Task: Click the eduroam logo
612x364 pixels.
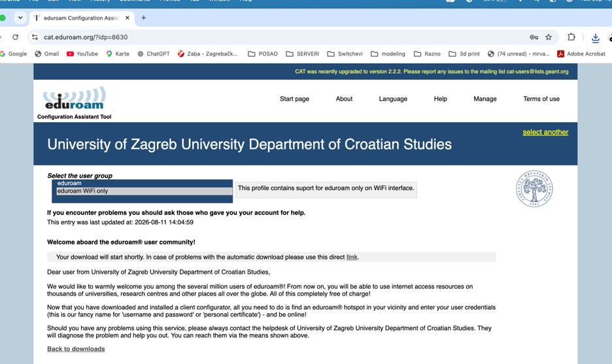Action: tap(74, 98)
